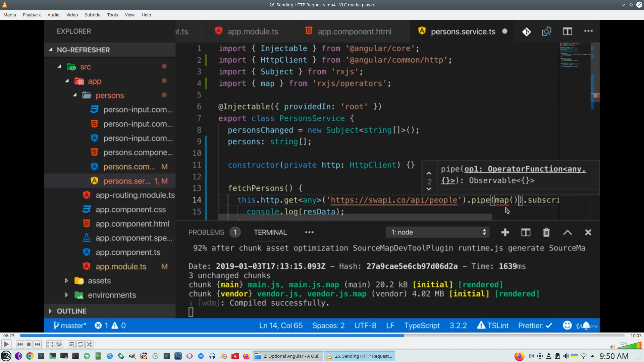Viewport: 644px width, 362px height.
Task: Expand hidden system tray icons arrow
Action: 592,356
